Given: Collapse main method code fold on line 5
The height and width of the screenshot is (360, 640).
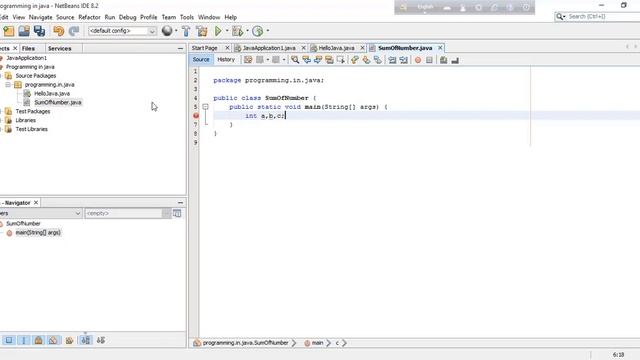Looking at the screenshot, I should point(205,107).
